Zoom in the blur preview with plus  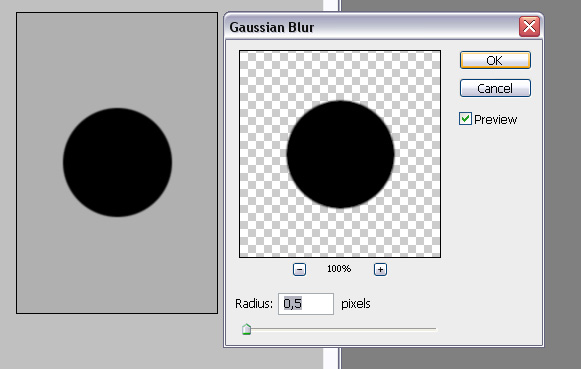click(380, 269)
